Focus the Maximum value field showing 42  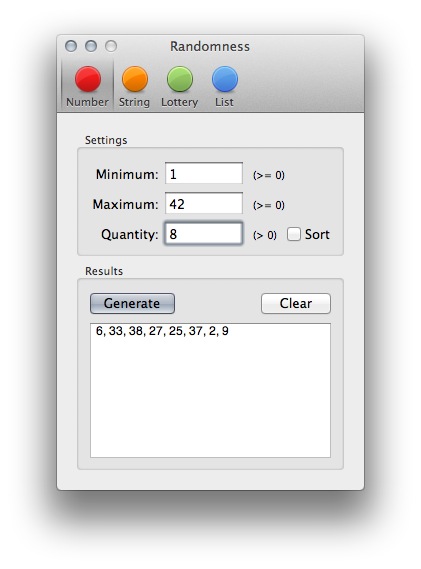click(x=204, y=203)
